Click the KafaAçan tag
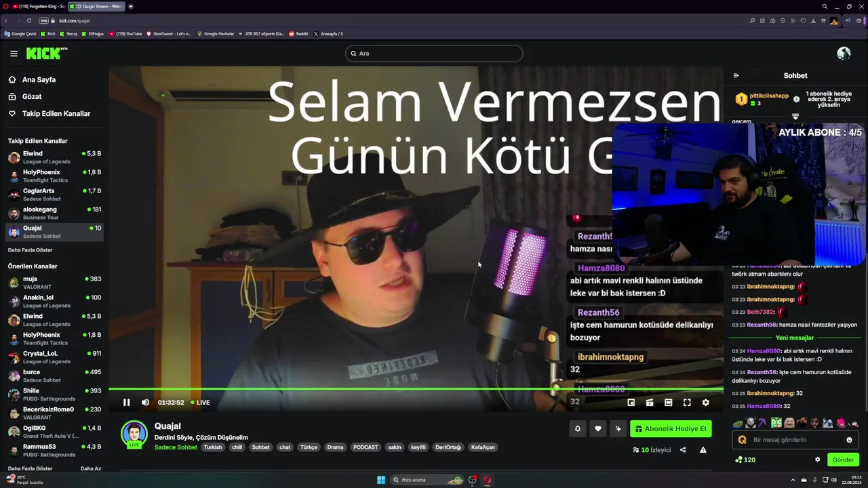868x488 pixels. pyautogui.click(x=484, y=447)
